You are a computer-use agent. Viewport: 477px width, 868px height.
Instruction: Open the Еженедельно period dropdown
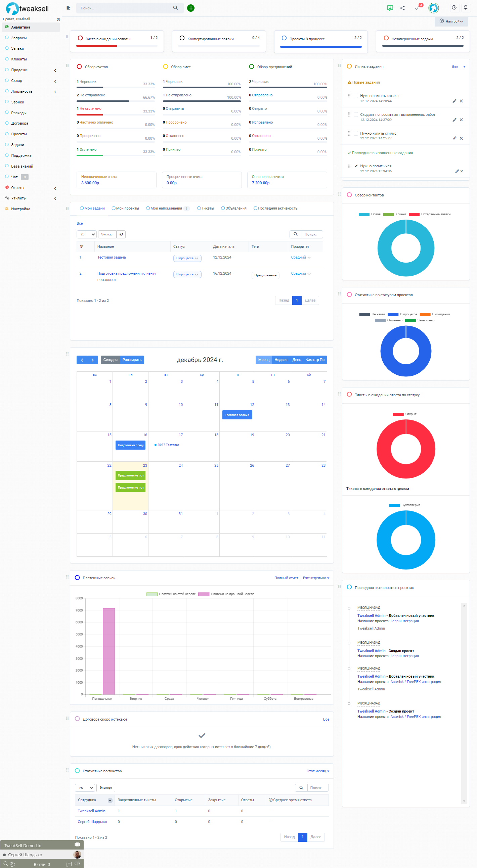316,578
